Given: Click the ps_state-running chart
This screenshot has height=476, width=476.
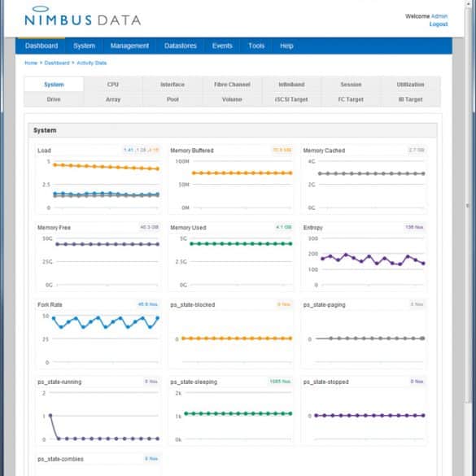Looking at the screenshot, I should 98,411.
